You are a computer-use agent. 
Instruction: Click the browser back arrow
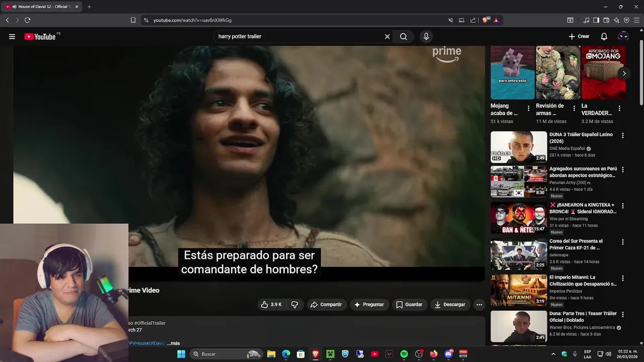click(7, 20)
